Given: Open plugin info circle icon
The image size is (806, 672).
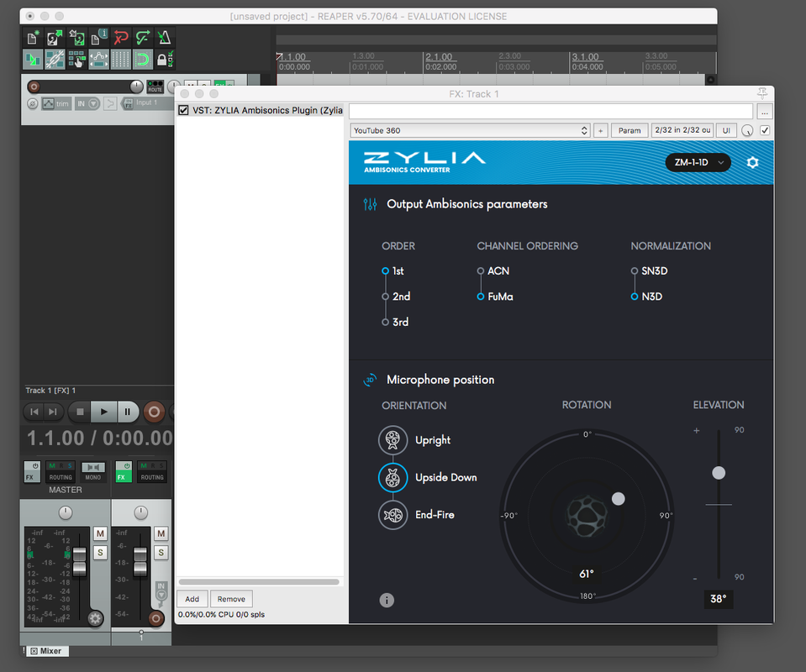Looking at the screenshot, I should [x=387, y=600].
